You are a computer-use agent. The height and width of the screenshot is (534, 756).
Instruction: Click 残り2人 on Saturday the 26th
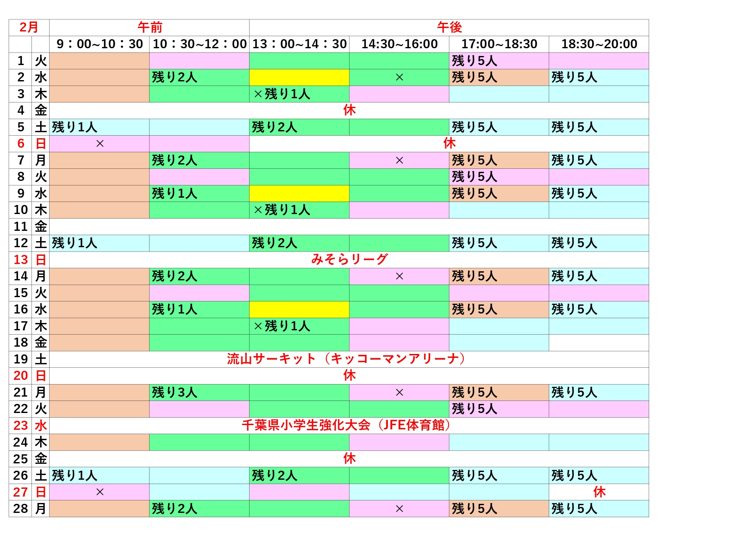pyautogui.click(x=275, y=475)
